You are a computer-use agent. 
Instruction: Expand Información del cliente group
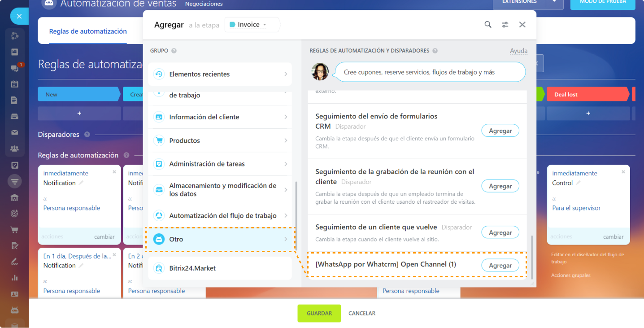(220, 117)
